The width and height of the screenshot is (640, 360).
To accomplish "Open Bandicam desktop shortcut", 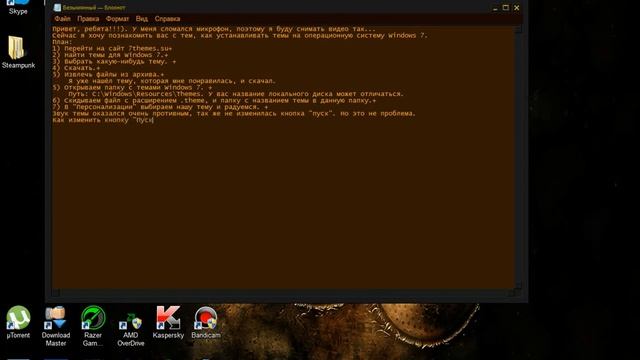I will point(206,322).
